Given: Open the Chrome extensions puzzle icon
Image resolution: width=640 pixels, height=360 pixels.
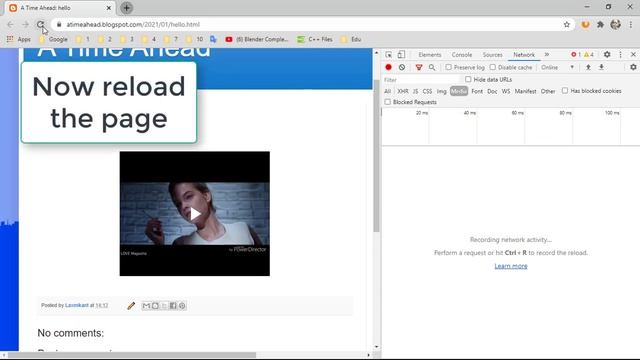Looking at the screenshot, I should [x=600, y=24].
